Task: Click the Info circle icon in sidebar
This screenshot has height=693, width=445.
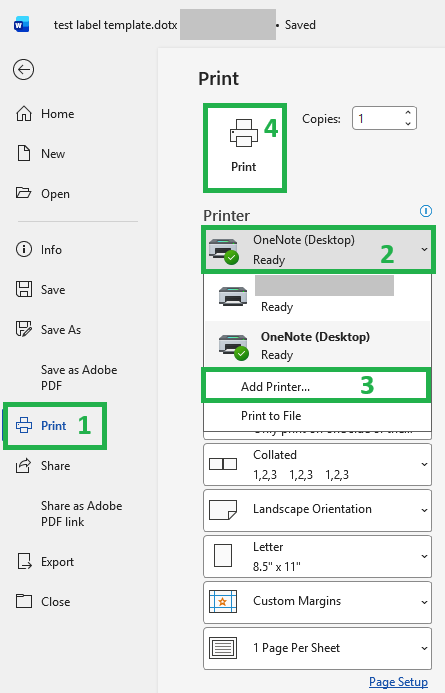Action: (24, 249)
